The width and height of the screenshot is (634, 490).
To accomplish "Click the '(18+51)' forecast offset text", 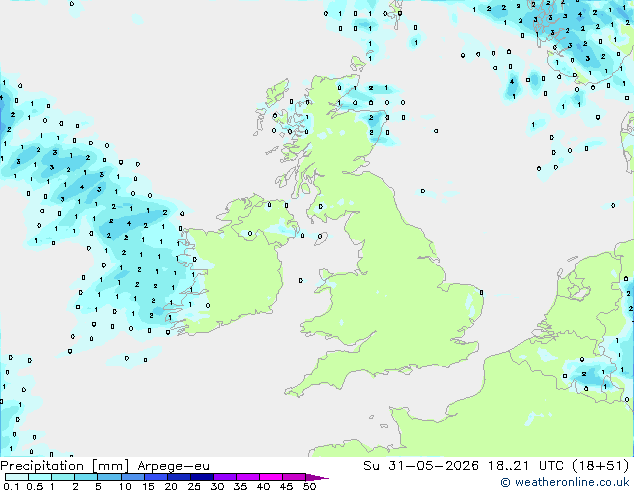I will 601,466.
